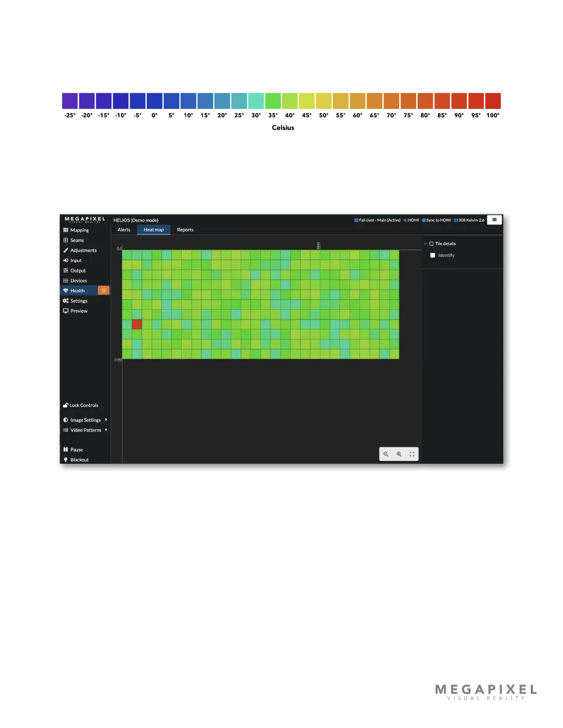
Task: Fit heat map to full view
Action: [412, 454]
